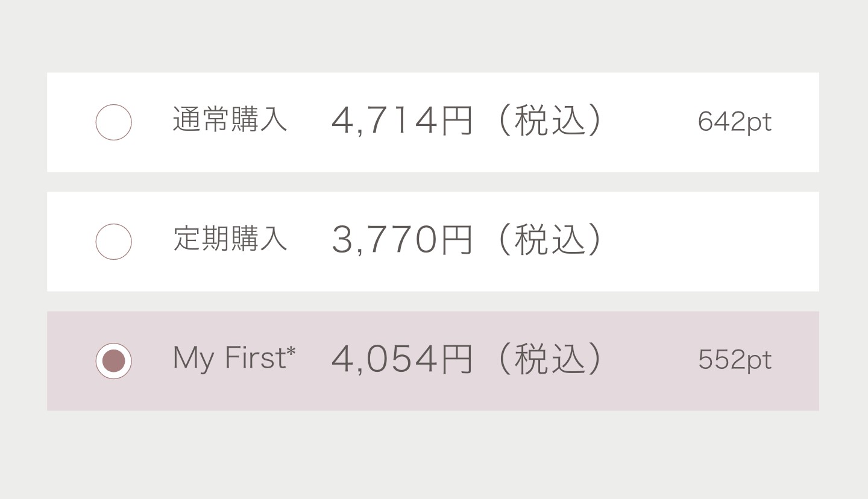This screenshot has height=499, width=868.
Task: Click the 642pt points badge
Action: click(735, 122)
